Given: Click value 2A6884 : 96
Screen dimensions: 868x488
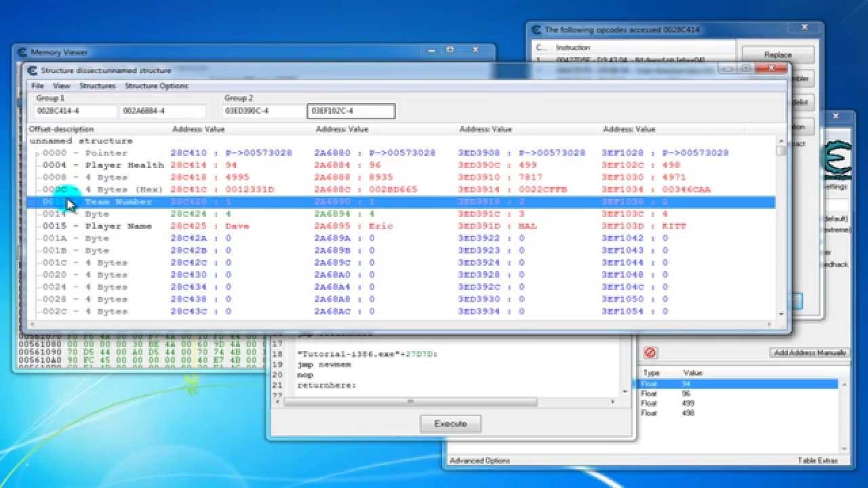Looking at the screenshot, I should [347, 165].
